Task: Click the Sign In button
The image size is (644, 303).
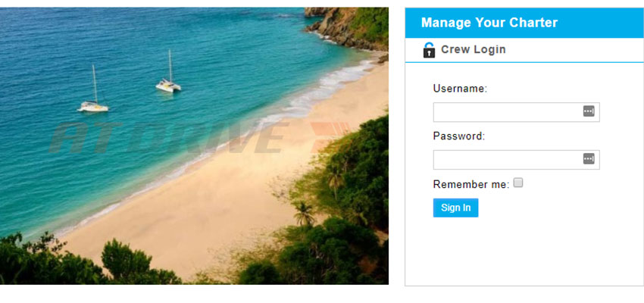Action: click(455, 208)
